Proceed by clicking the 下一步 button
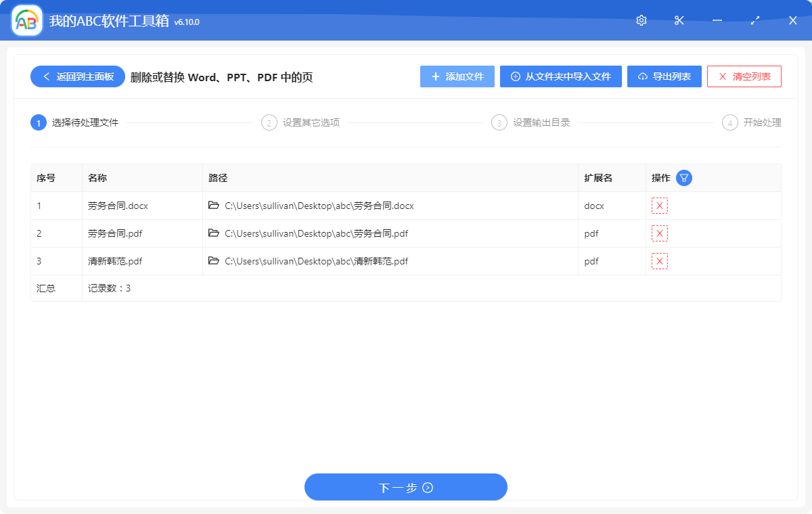The image size is (812, 514). (x=405, y=487)
